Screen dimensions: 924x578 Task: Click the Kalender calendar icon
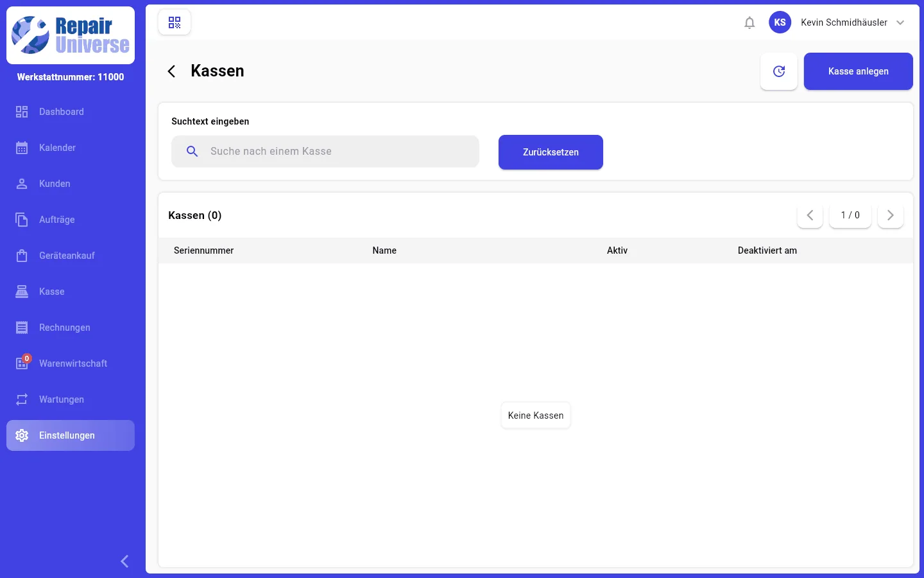tap(22, 148)
